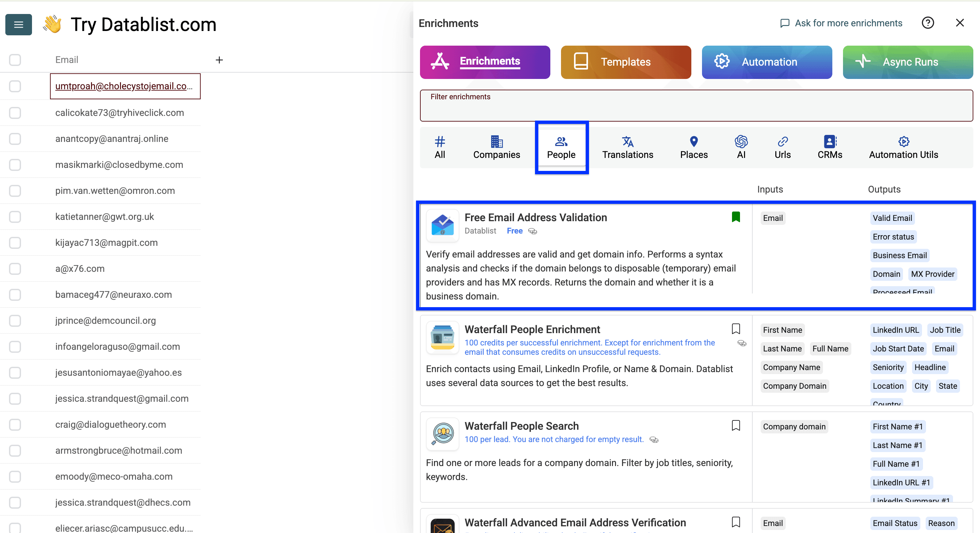
Task: Select the All enrichments category
Action: pos(440,148)
